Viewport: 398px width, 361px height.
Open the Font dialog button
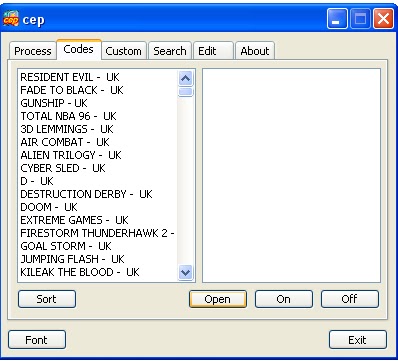37,340
